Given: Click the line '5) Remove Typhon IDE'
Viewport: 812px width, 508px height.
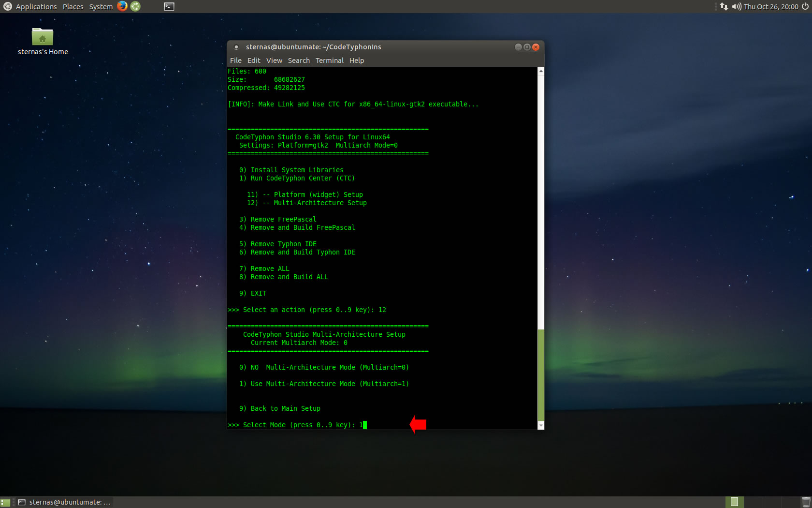Looking at the screenshot, I should [x=277, y=244].
